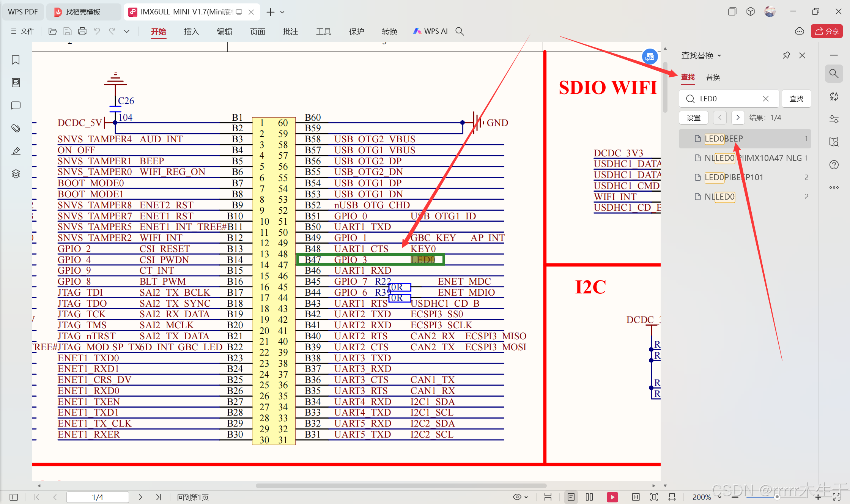Viewport: 850px width, 504px height.
Task: Click the toolbar search magnifier icon
Action: pos(460,31)
